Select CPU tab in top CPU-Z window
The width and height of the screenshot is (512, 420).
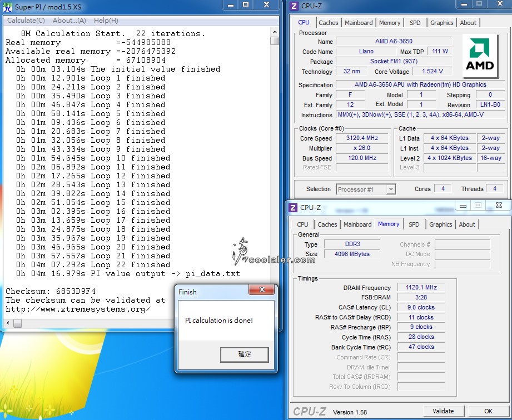[304, 23]
